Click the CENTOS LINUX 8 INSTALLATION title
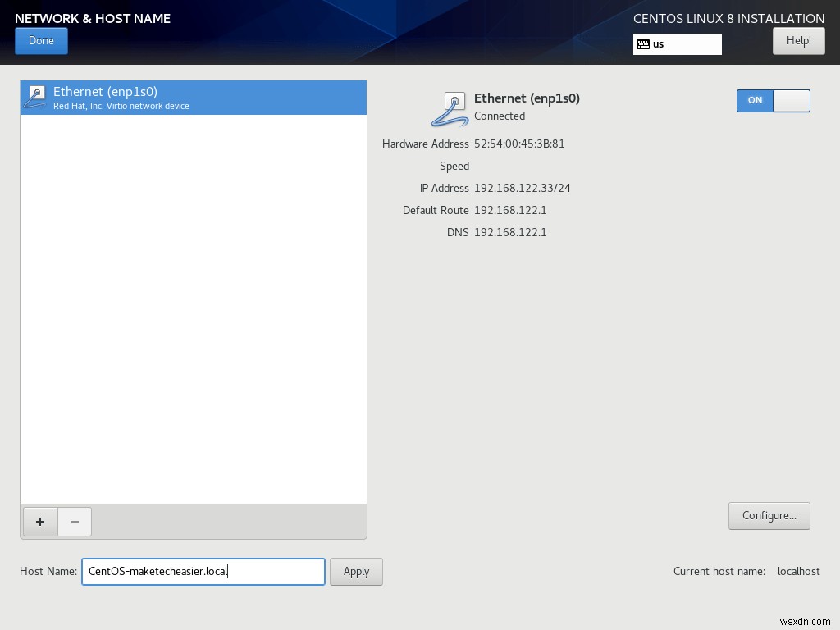The height and width of the screenshot is (630, 840). coord(728,18)
